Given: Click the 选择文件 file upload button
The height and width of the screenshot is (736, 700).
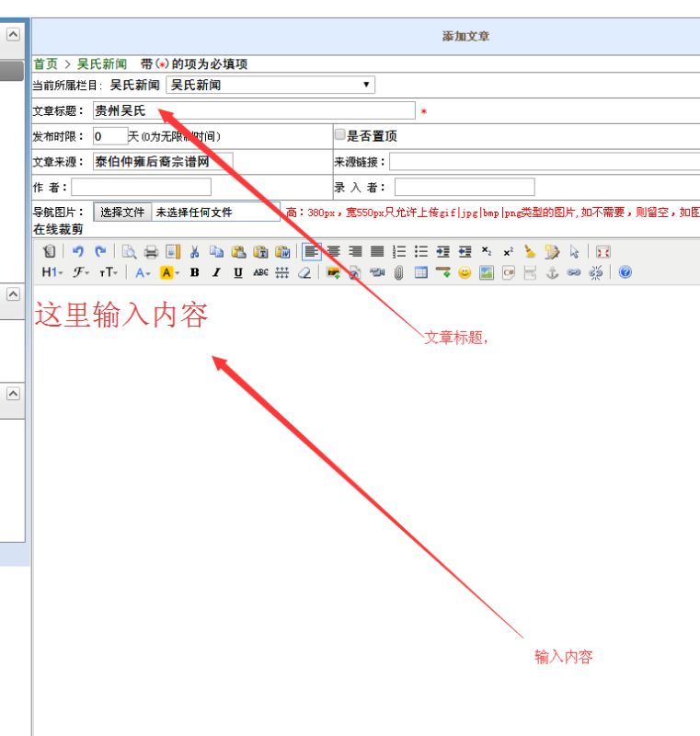Looking at the screenshot, I should point(122,212).
